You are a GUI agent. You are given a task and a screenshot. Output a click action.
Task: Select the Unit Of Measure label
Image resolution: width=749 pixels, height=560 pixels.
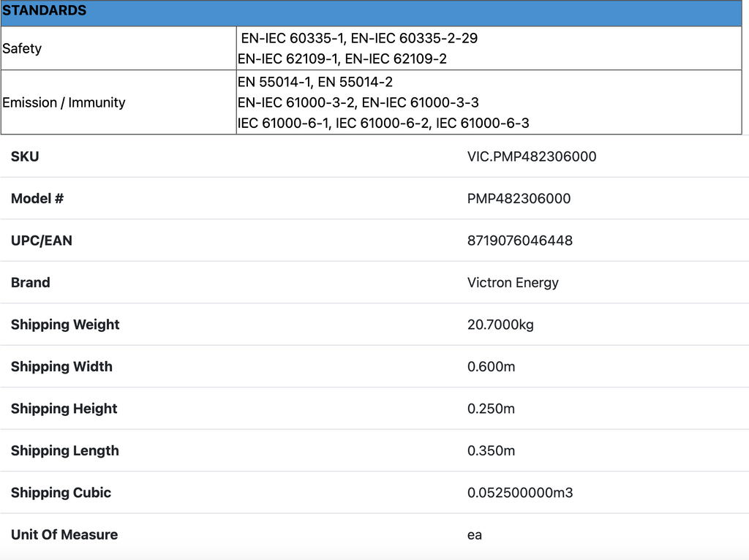(x=64, y=535)
